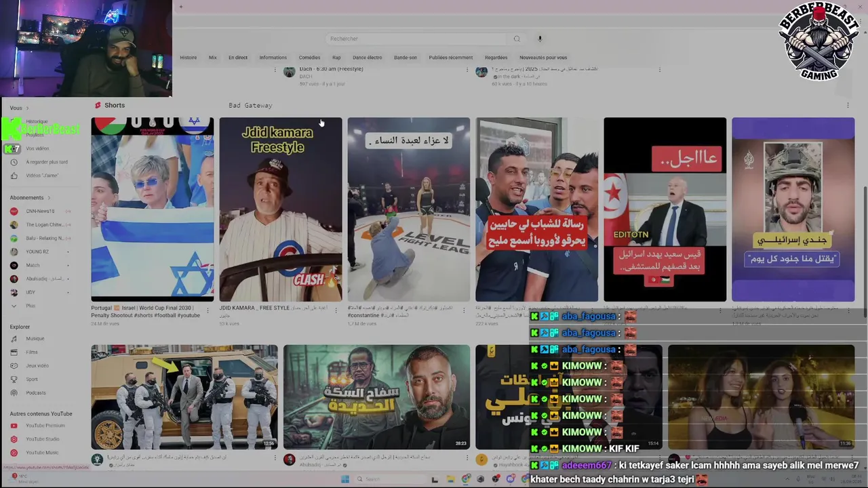Viewport: 868px width, 488px height.
Task: Select the Bande-son chip
Action: (x=406, y=58)
